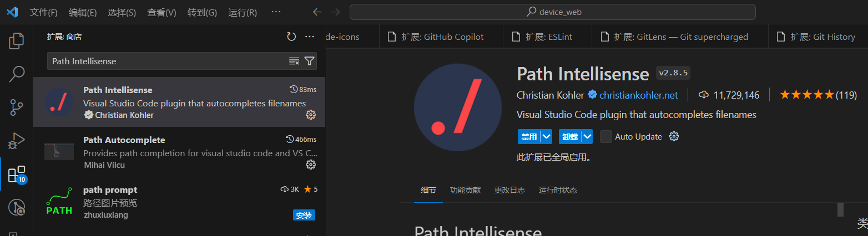The image size is (868, 236).
Task: Expand the 卸载 button dropdown arrow
Action: [587, 136]
